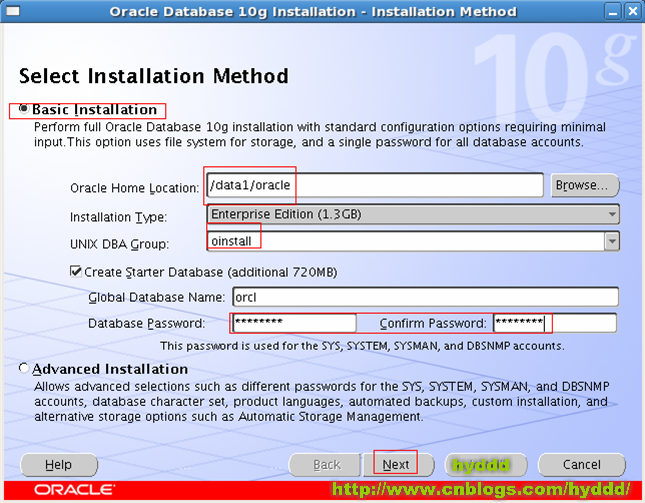The image size is (645, 503).
Task: Click the Oracle Home Location field
Action: tap(375, 185)
